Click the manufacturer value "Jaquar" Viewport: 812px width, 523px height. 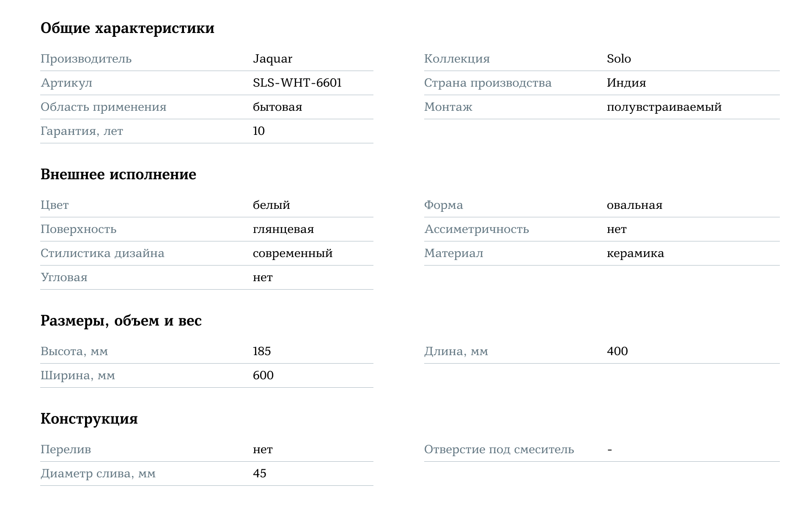point(272,59)
